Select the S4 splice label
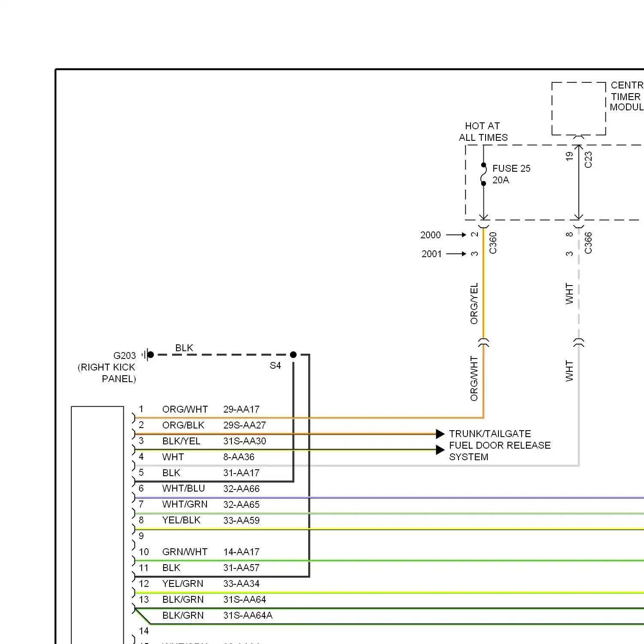 [x=275, y=365]
